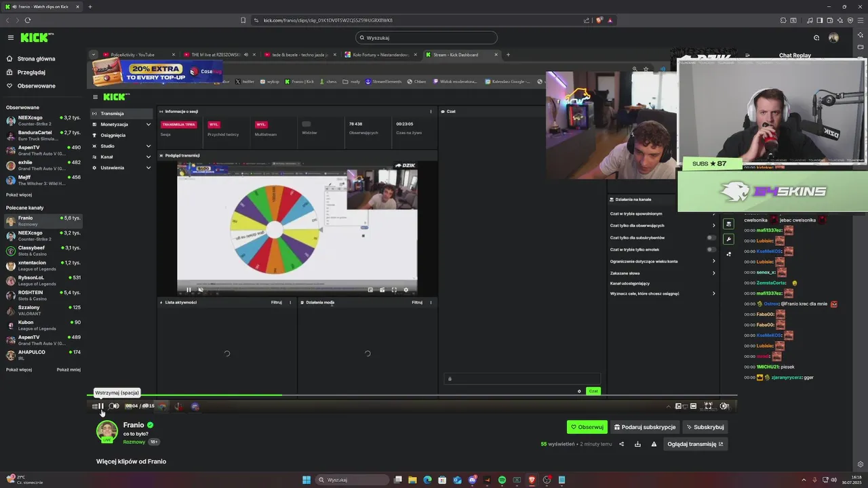This screenshot has height=488, width=868.
Task: Click the Brave Rewards triangle icon
Action: pos(610,20)
